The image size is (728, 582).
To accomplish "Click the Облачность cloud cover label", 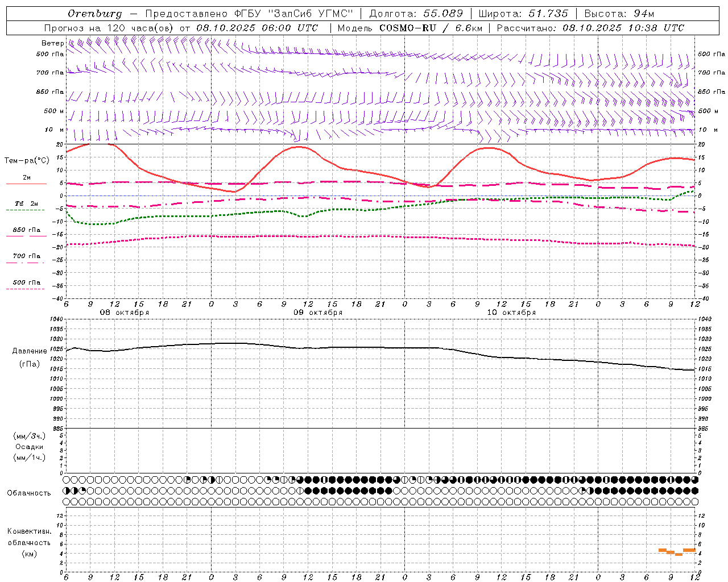I will 29,493.
